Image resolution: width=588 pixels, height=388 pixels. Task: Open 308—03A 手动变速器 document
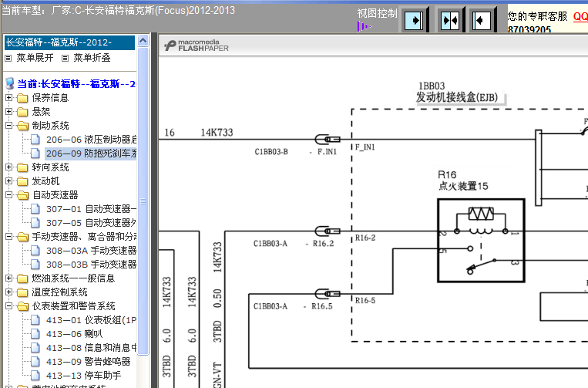point(91,251)
